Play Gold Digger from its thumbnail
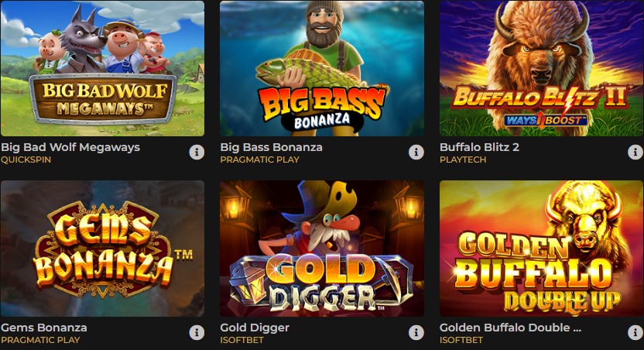 322,249
